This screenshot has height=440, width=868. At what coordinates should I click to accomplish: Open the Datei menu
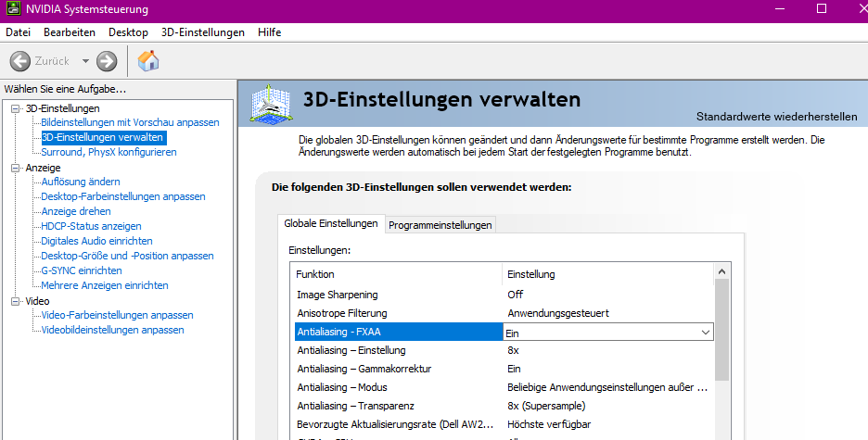(x=18, y=32)
